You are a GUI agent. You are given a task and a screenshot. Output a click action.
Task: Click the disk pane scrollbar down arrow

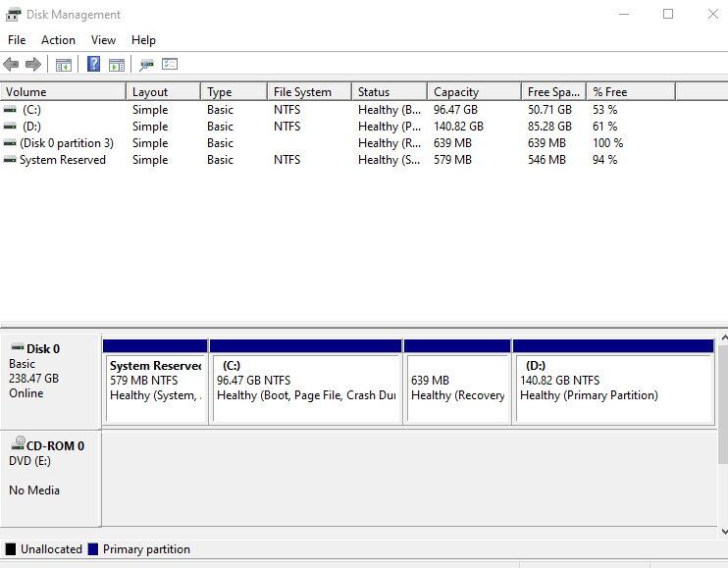(723, 532)
